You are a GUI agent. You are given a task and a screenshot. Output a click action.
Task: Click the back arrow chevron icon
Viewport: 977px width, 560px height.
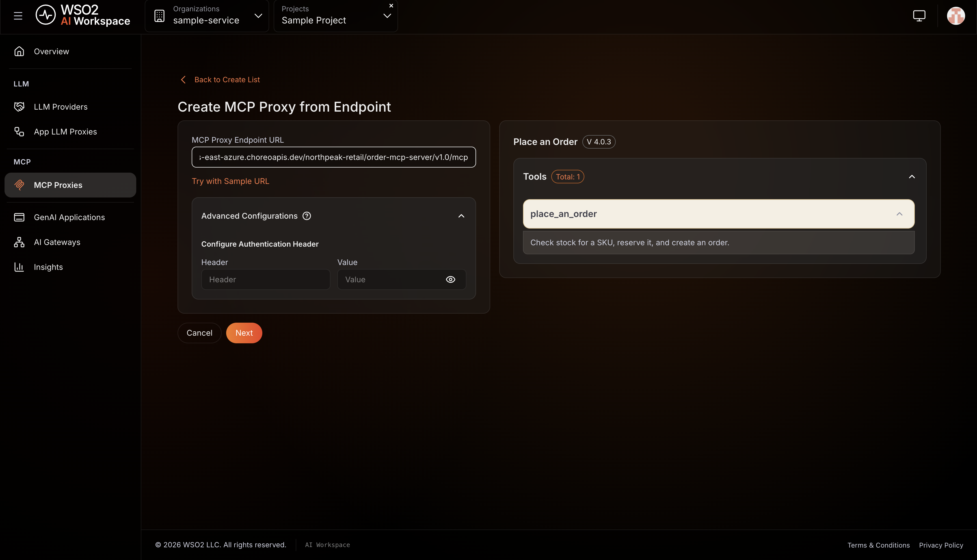click(183, 80)
